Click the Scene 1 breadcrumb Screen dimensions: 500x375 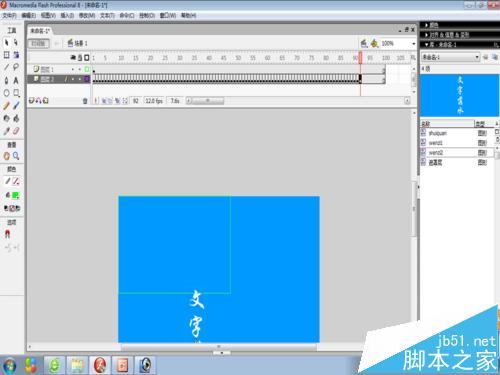click(78, 43)
